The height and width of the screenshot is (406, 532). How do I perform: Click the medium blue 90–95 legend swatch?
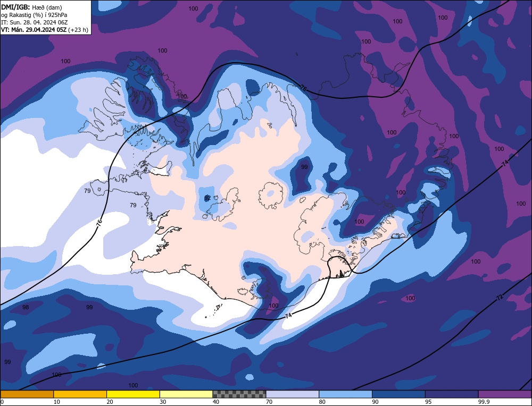click(x=398, y=394)
